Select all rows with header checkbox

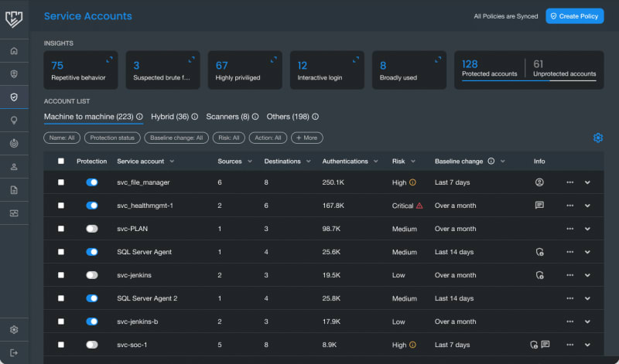[61, 162]
